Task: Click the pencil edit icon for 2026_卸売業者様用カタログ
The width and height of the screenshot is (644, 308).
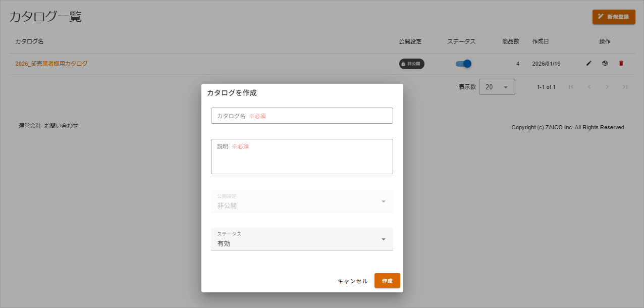Action: click(588, 64)
